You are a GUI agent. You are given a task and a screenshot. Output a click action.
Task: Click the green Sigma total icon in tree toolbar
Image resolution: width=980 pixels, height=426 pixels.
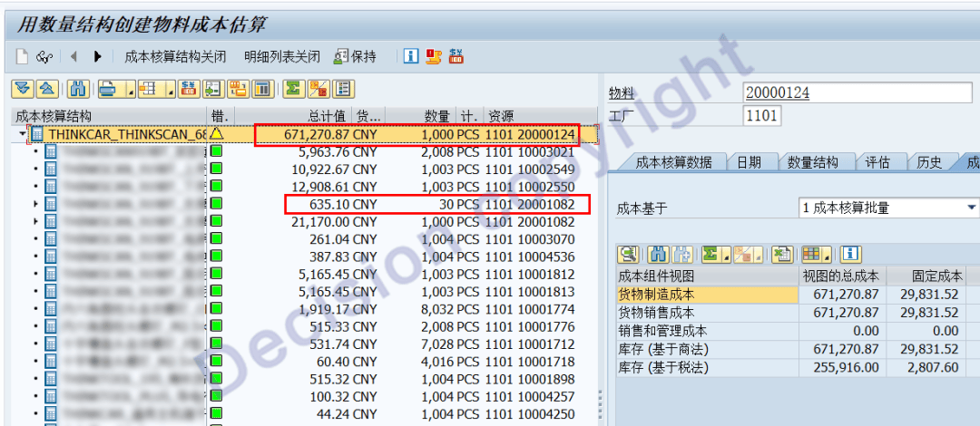292,89
